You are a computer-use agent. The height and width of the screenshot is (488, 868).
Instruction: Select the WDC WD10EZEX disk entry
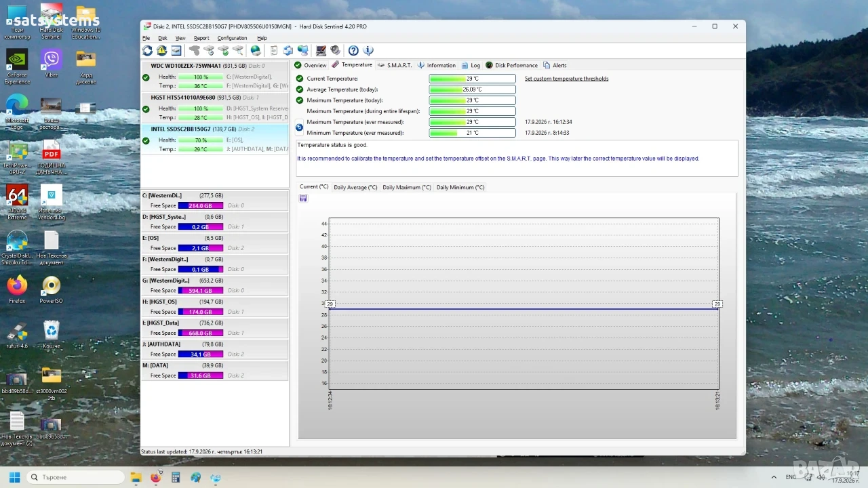(214, 76)
